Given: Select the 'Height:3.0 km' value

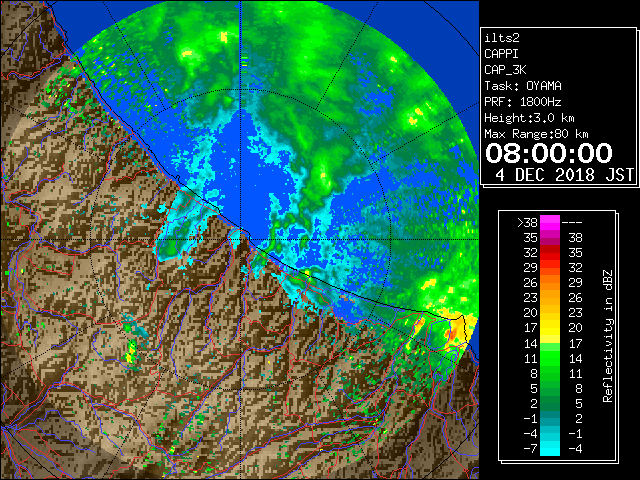Looking at the screenshot, I should coord(529,118).
